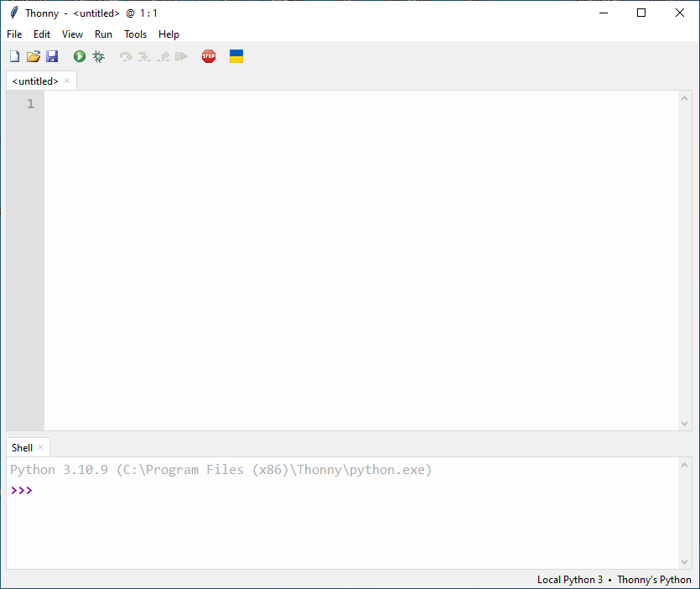Viewport: 700px width, 589px height.
Task: Close the Shell panel tab
Action: point(40,448)
